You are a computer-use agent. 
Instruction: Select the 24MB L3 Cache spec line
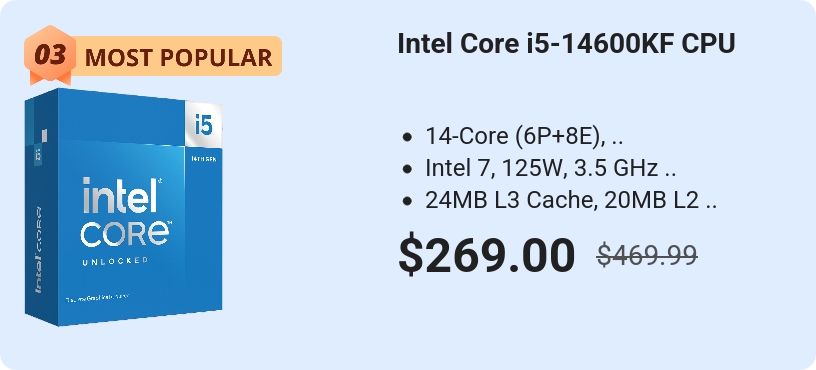pyautogui.click(x=571, y=200)
